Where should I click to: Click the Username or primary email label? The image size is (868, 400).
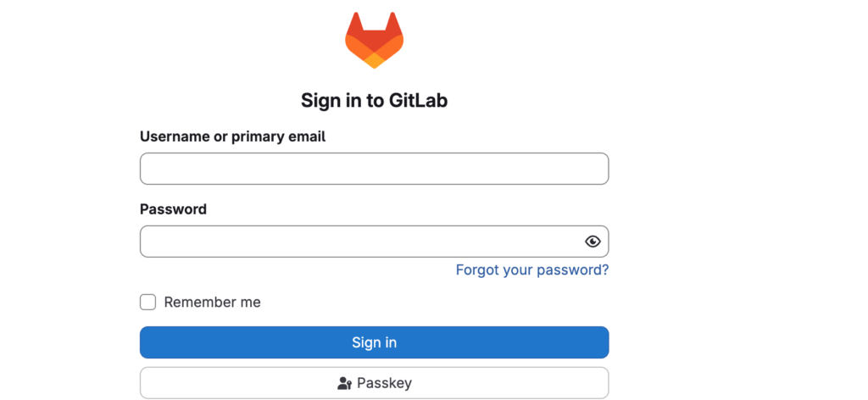(x=232, y=136)
